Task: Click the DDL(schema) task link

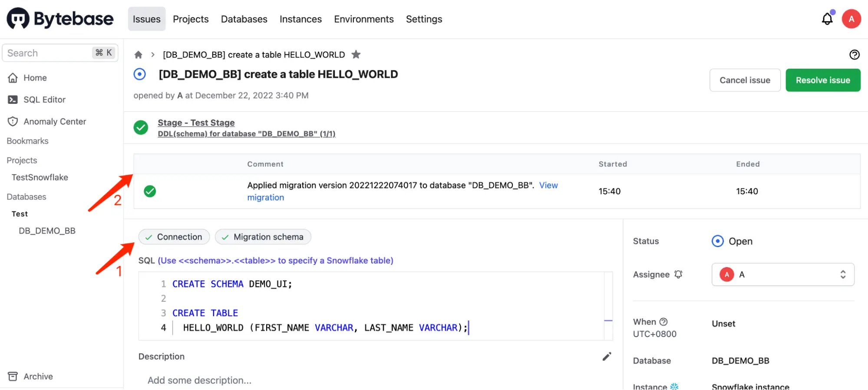Action: click(247, 134)
